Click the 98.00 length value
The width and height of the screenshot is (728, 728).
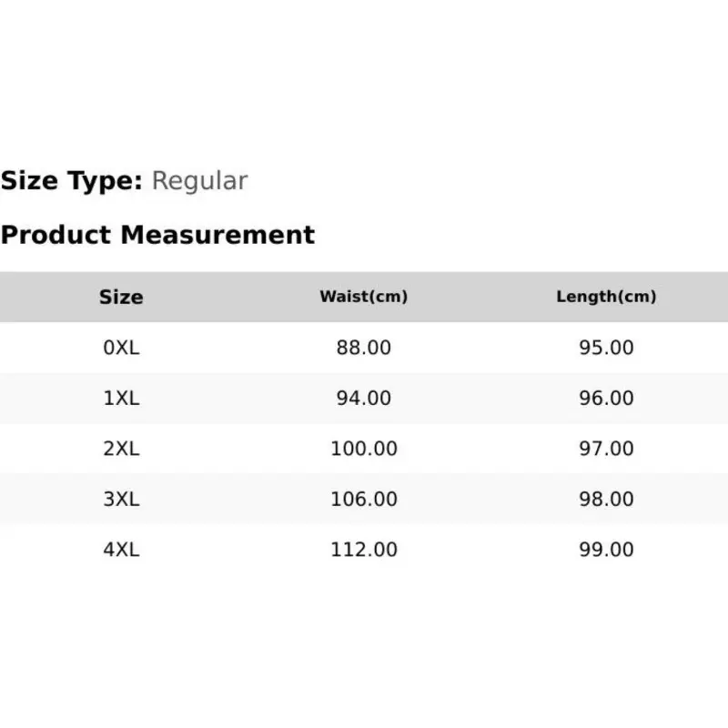click(606, 499)
